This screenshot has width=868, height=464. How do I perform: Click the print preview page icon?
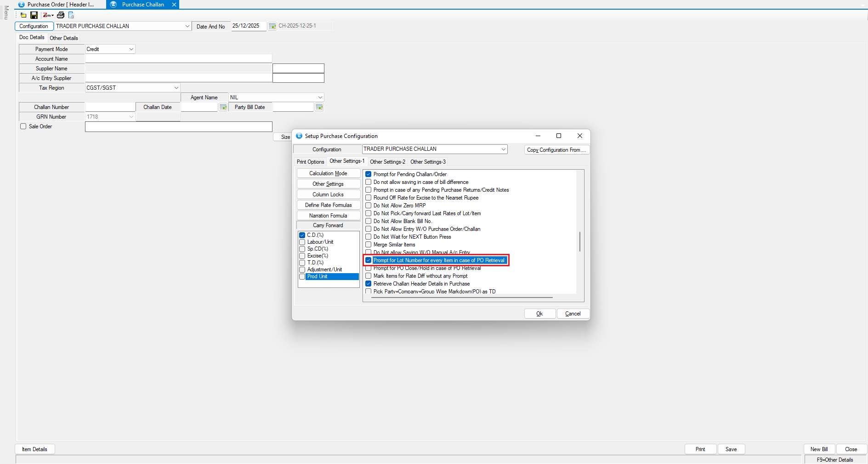point(71,15)
